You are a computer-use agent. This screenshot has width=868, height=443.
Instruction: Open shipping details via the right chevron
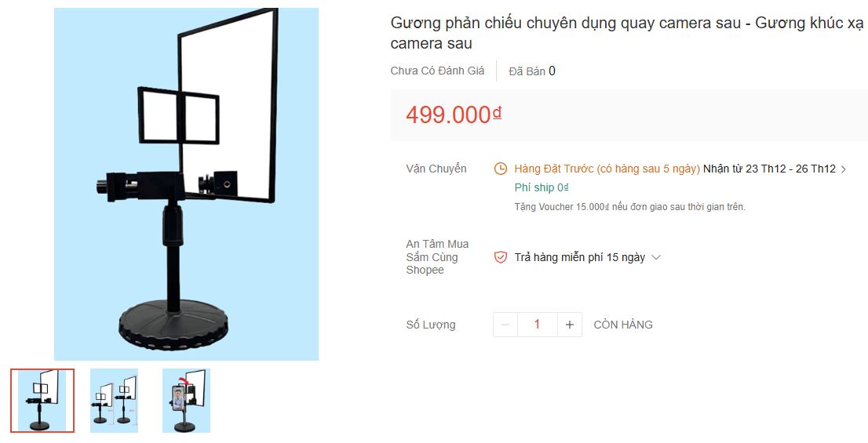point(844,169)
